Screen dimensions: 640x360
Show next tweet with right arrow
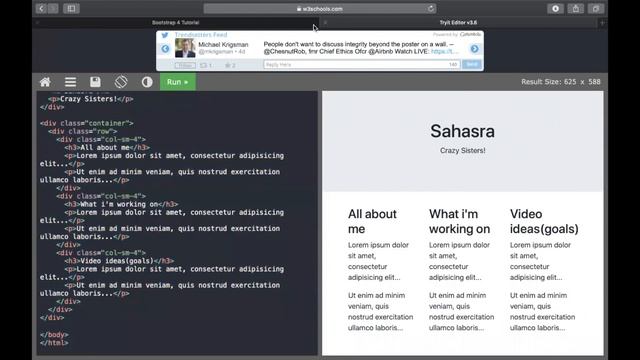point(474,49)
